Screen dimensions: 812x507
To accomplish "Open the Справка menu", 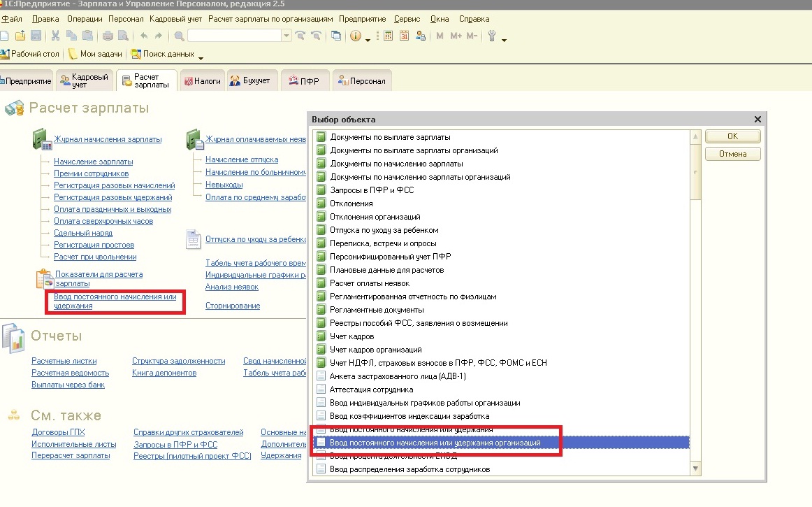I will pos(474,19).
